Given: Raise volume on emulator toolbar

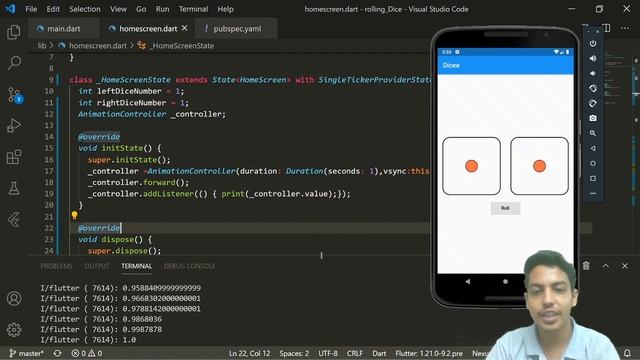Looking at the screenshot, I should point(593,58).
